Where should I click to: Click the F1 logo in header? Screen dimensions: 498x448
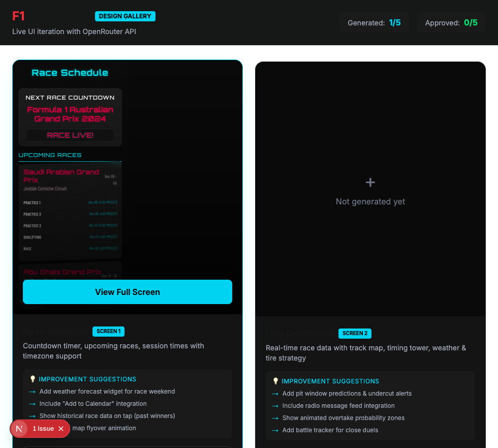19,16
